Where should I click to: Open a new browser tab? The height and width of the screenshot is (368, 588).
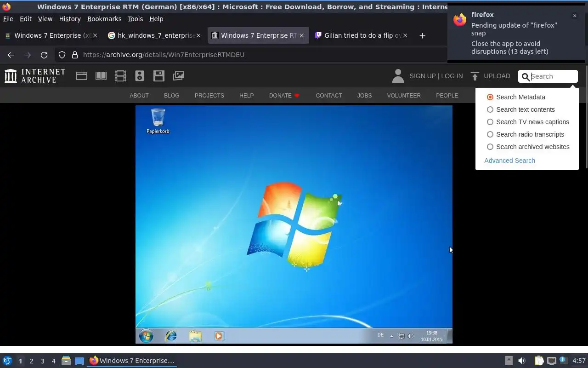pos(422,35)
